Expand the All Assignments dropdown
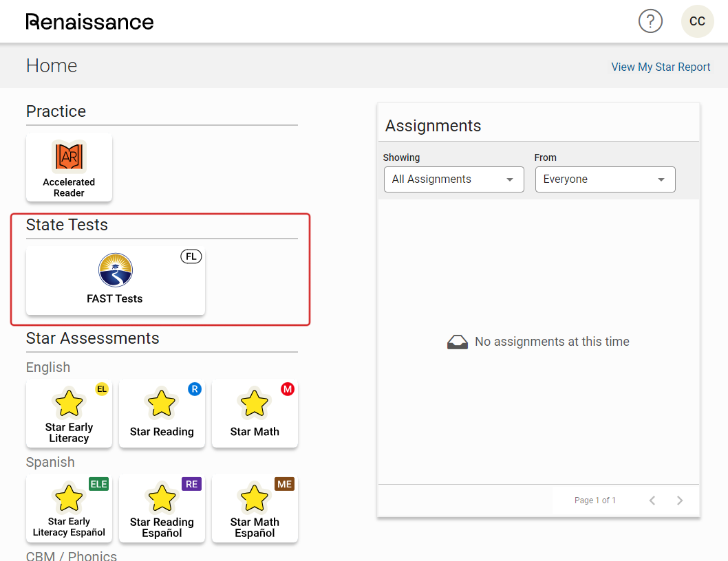Viewport: 728px width, 561px height. (453, 179)
